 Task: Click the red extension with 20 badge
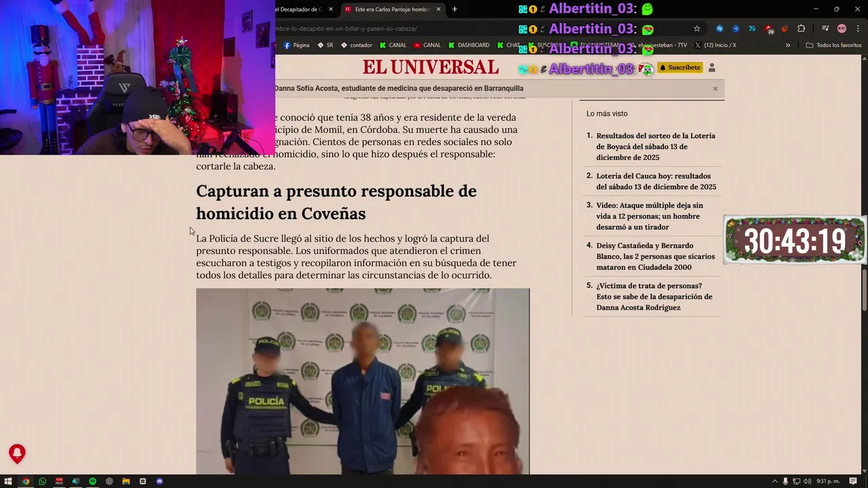point(768,28)
